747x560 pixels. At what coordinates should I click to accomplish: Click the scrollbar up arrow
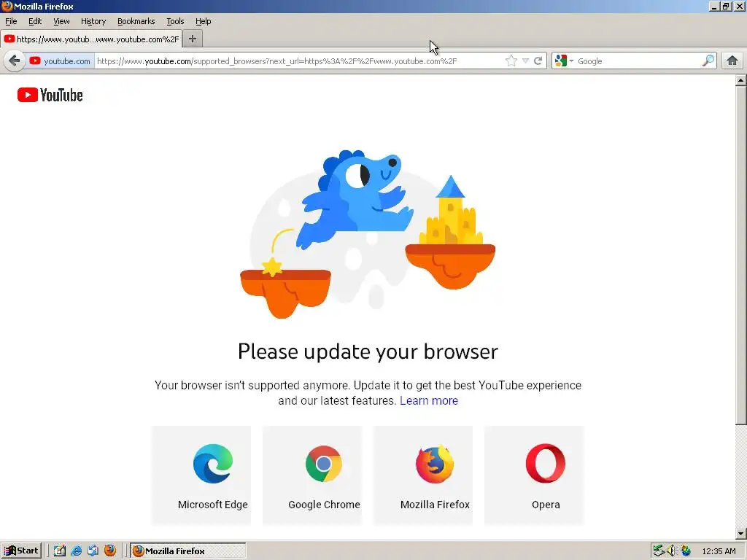tap(741, 80)
